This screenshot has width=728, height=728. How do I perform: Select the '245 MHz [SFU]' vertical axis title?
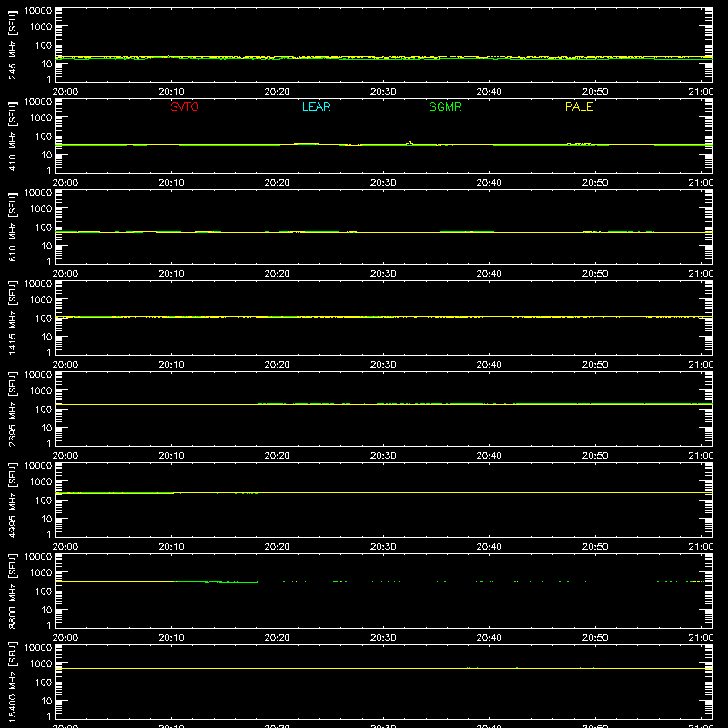coord(12,45)
